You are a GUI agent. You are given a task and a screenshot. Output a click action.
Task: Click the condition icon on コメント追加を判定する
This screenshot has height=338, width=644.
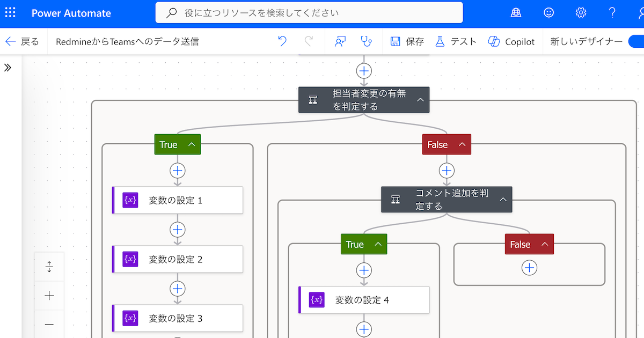point(396,200)
